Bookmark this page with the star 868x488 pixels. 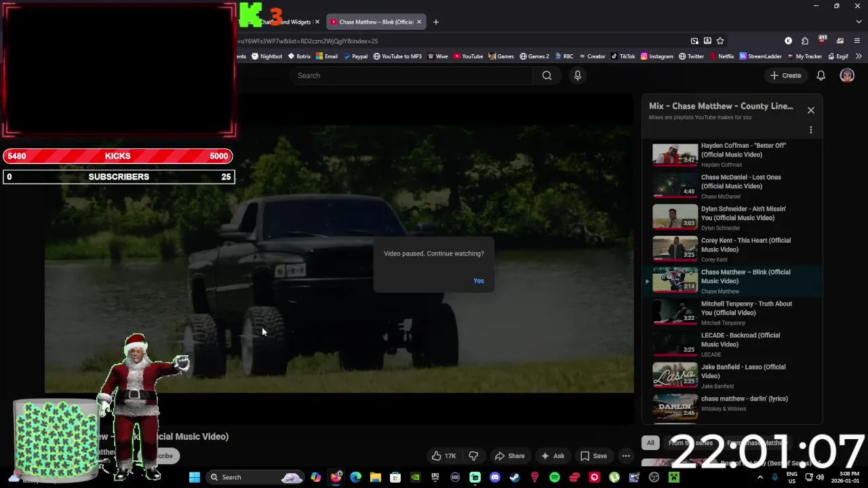click(x=720, y=41)
